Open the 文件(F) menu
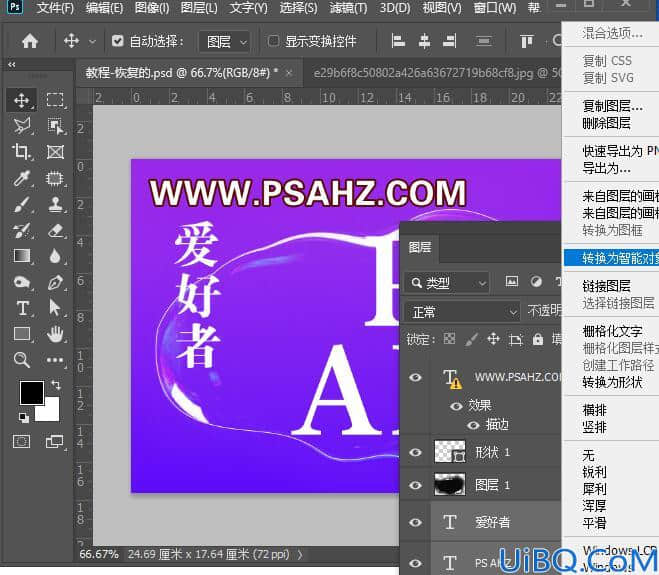This screenshot has width=659, height=575. tap(55, 8)
